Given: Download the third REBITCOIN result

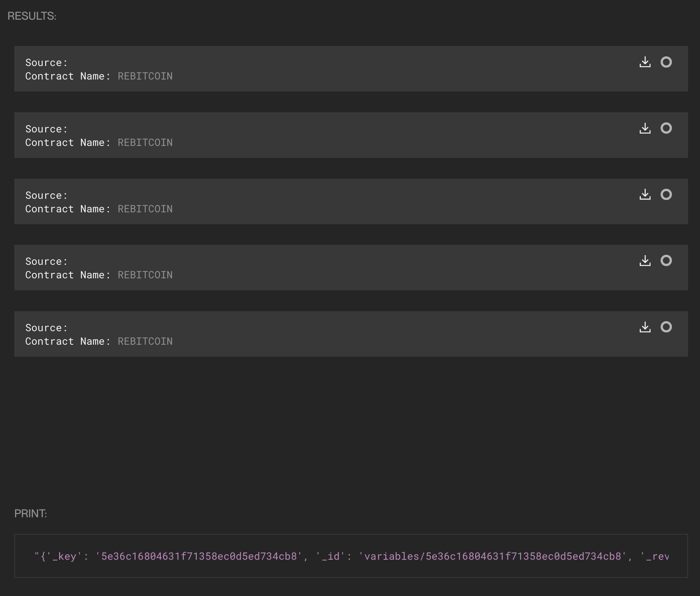Looking at the screenshot, I should tap(645, 195).
